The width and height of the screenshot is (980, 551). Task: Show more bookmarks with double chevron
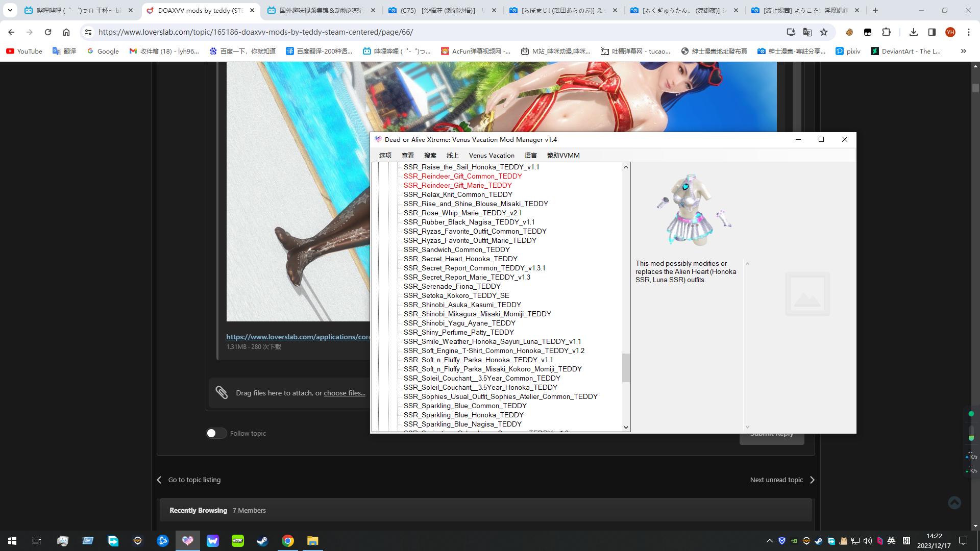click(963, 51)
